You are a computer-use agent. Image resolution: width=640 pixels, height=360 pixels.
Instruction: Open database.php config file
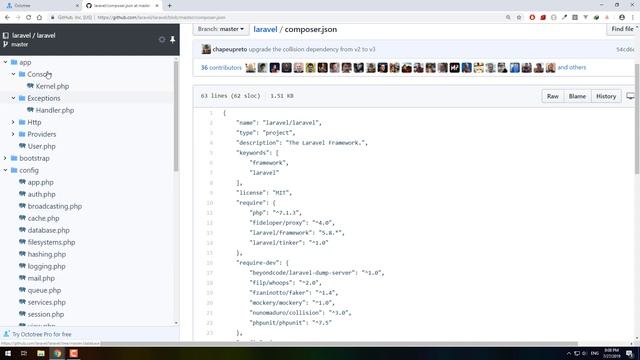point(49,230)
